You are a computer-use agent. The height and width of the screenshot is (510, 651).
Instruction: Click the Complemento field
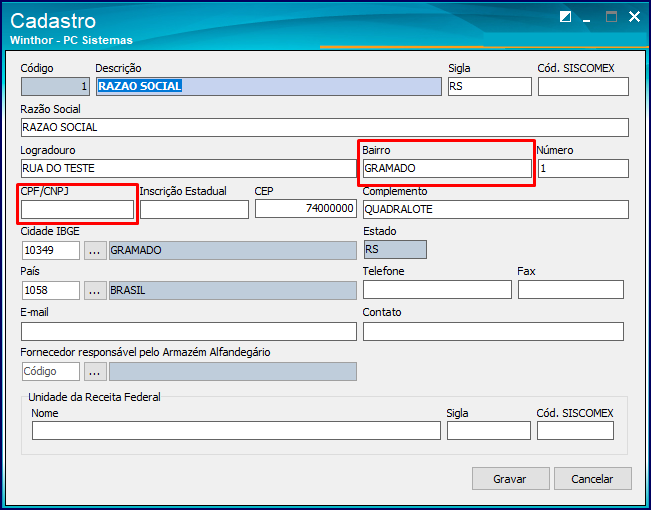(x=496, y=209)
